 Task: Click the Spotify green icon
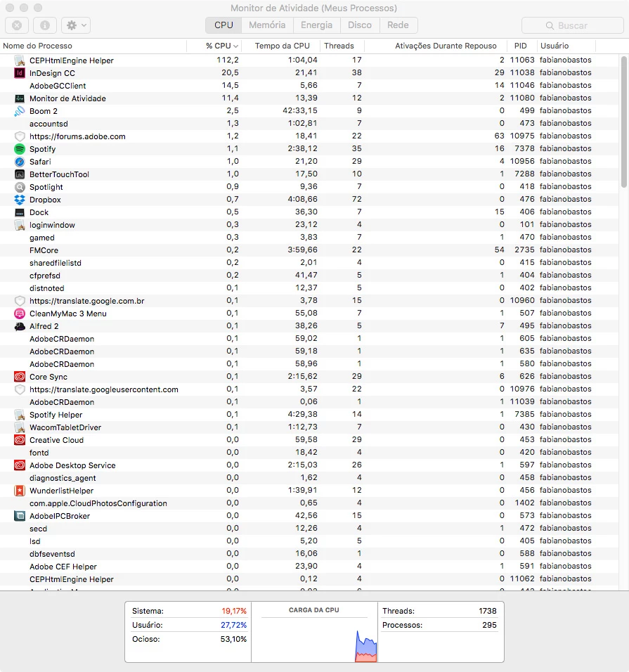pyautogui.click(x=19, y=149)
